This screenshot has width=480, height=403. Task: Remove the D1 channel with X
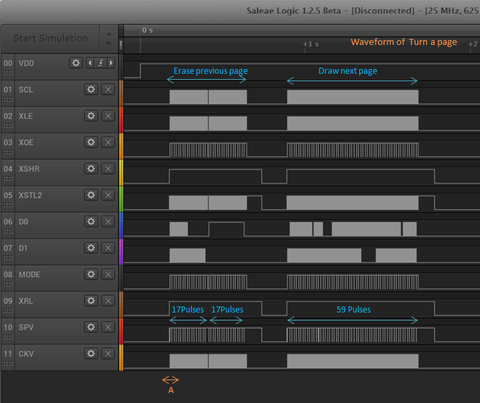[108, 248]
